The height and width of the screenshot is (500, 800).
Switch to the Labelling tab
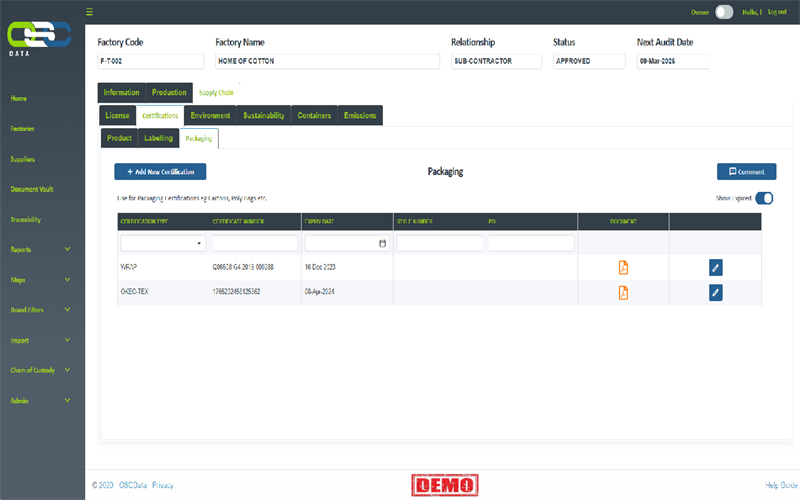[158, 138]
